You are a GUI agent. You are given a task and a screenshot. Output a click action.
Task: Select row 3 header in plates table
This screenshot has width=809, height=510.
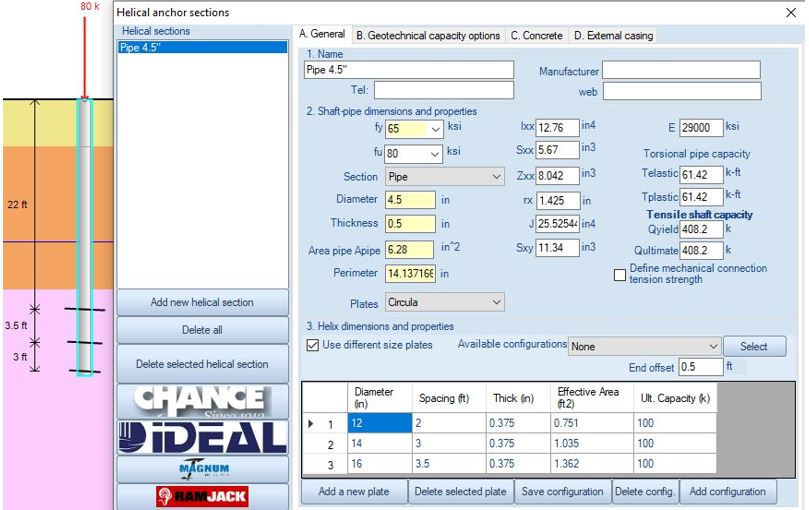[325, 465]
